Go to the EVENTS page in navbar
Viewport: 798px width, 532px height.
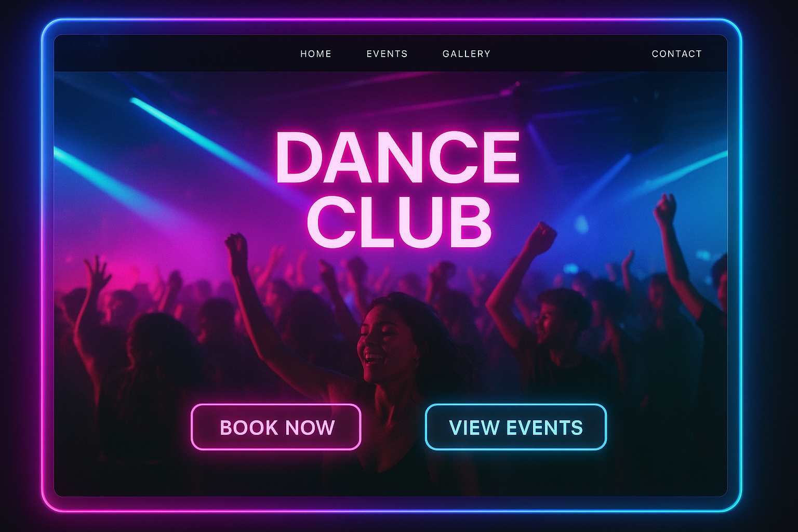click(x=387, y=54)
